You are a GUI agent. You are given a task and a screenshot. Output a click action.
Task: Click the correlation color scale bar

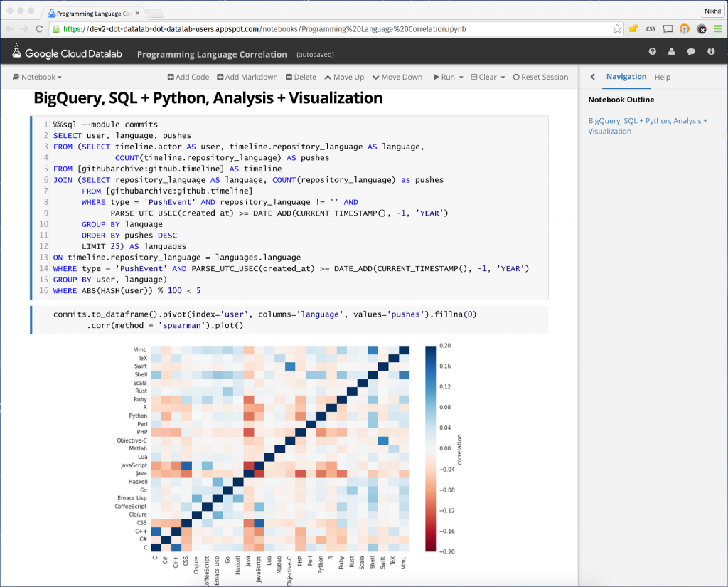430,448
